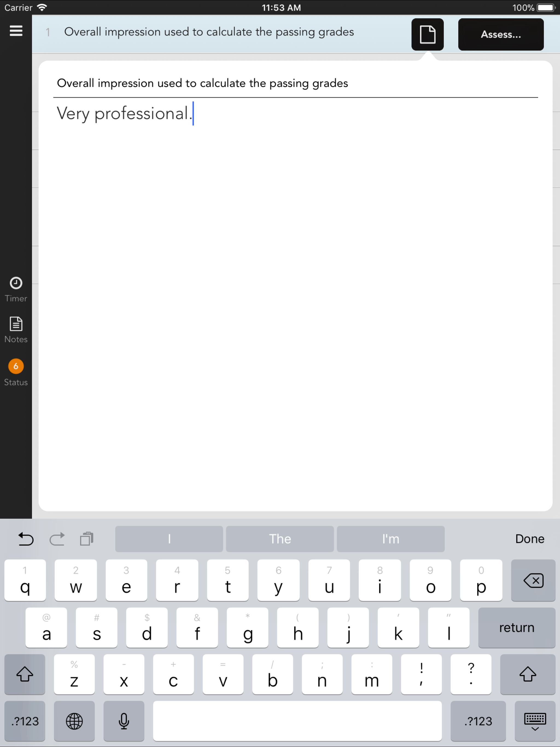The width and height of the screenshot is (560, 747).
Task: Tap the r key
Action: 177,580
